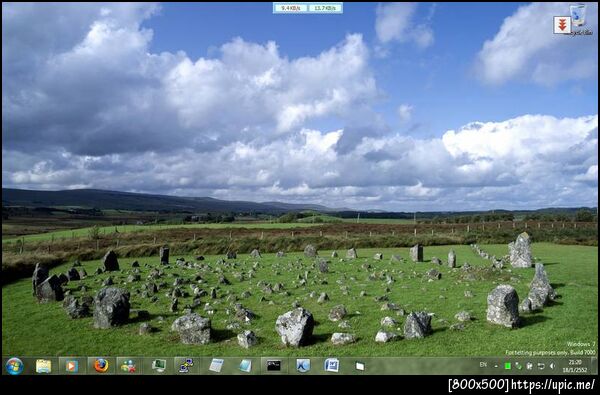600x395 pixels.
Task: Show hidden tray icons arrow
Action: (x=496, y=366)
